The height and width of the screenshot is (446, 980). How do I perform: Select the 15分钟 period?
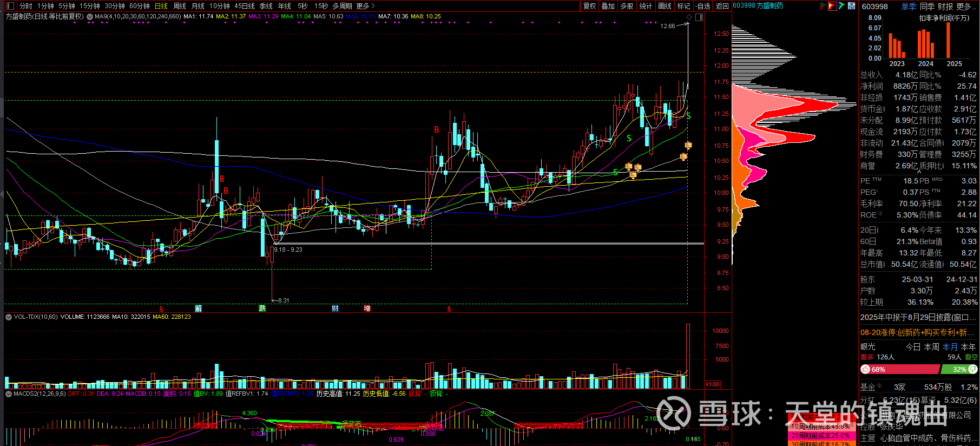(x=89, y=6)
